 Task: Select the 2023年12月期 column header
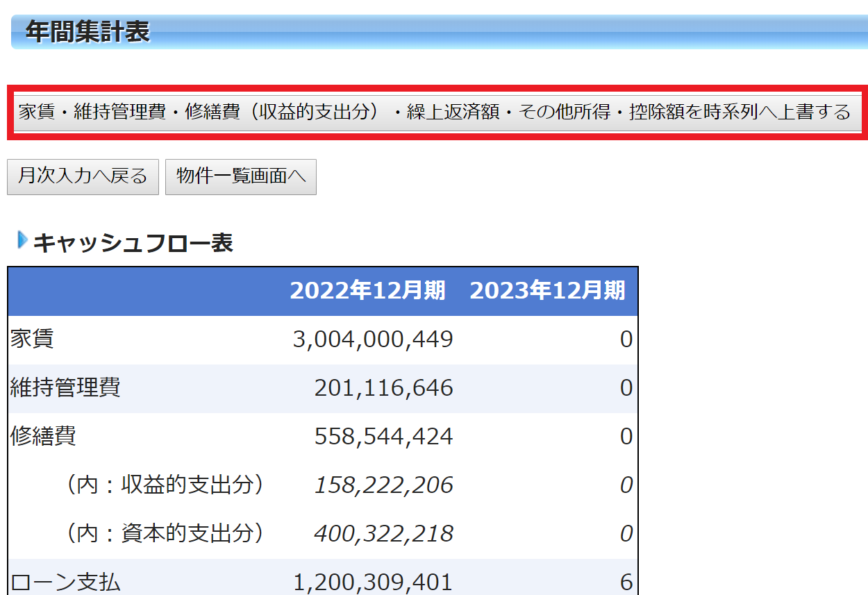coord(547,291)
